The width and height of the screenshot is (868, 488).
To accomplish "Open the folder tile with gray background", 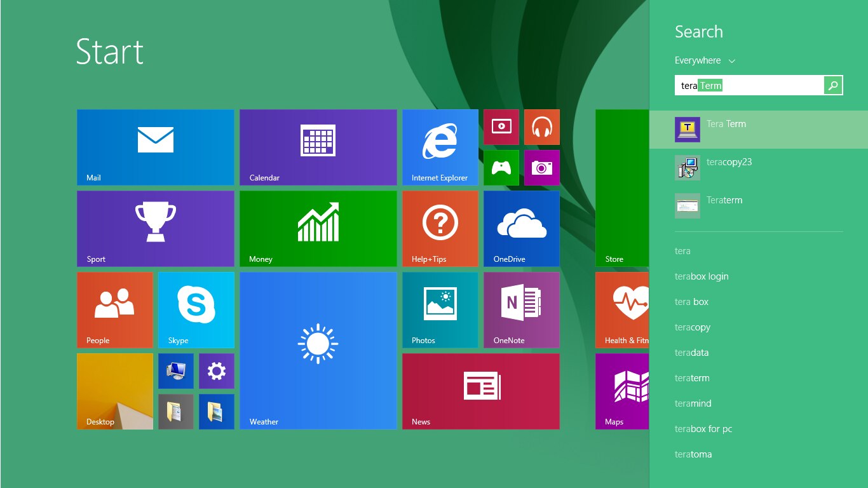I will tap(176, 412).
